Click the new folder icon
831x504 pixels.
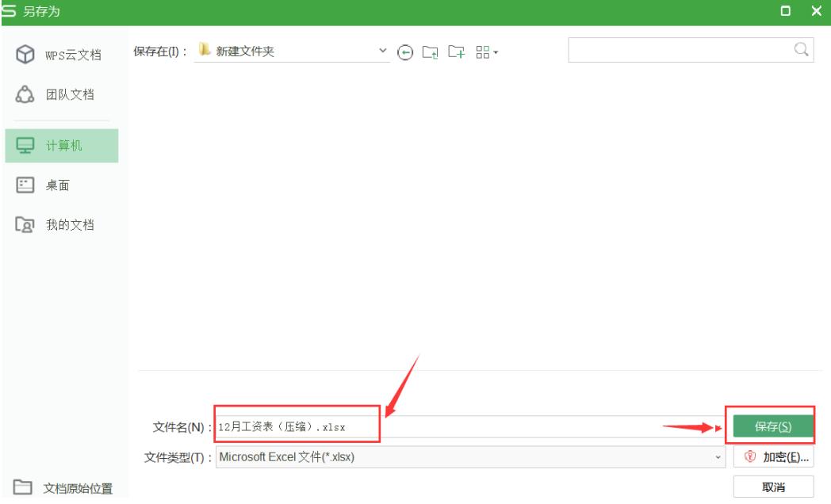[455, 52]
